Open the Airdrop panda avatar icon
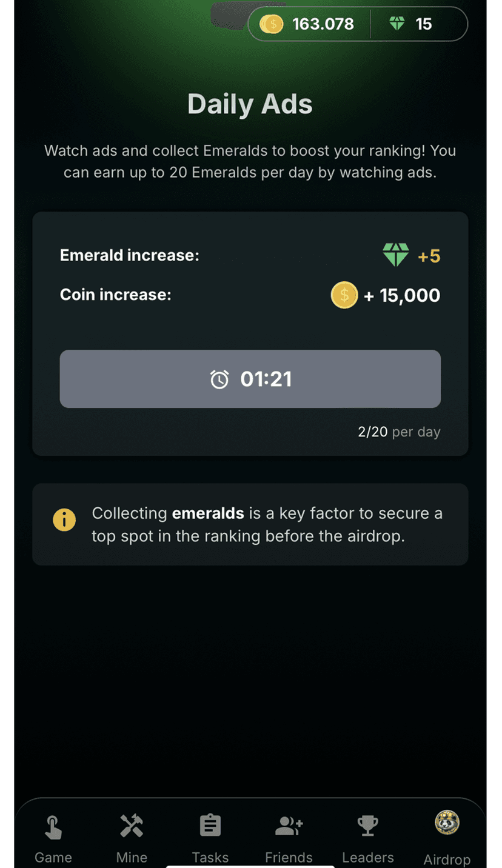 447,823
